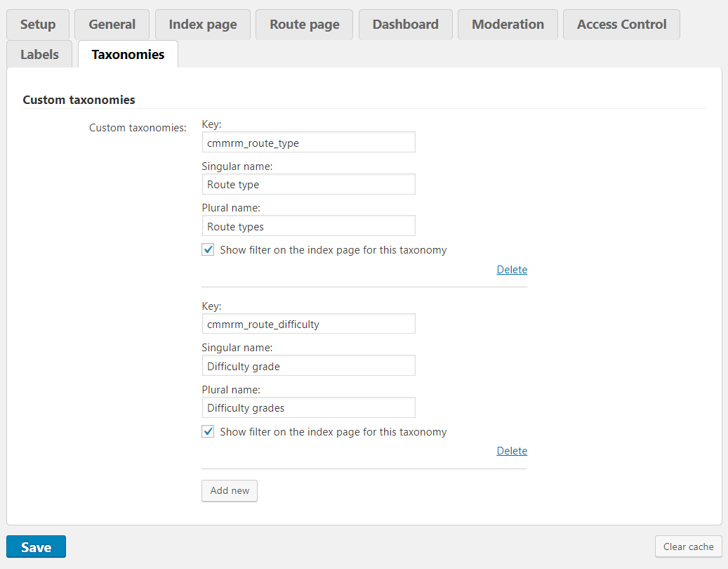Click the cmmrm_route_difficulty key field
This screenshot has height=569, width=728.
point(308,325)
